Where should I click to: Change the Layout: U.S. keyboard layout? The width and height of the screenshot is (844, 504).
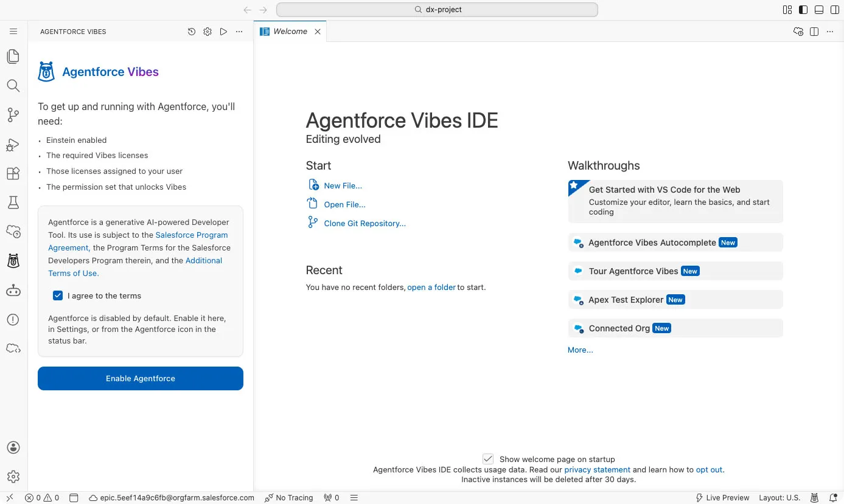(x=779, y=497)
